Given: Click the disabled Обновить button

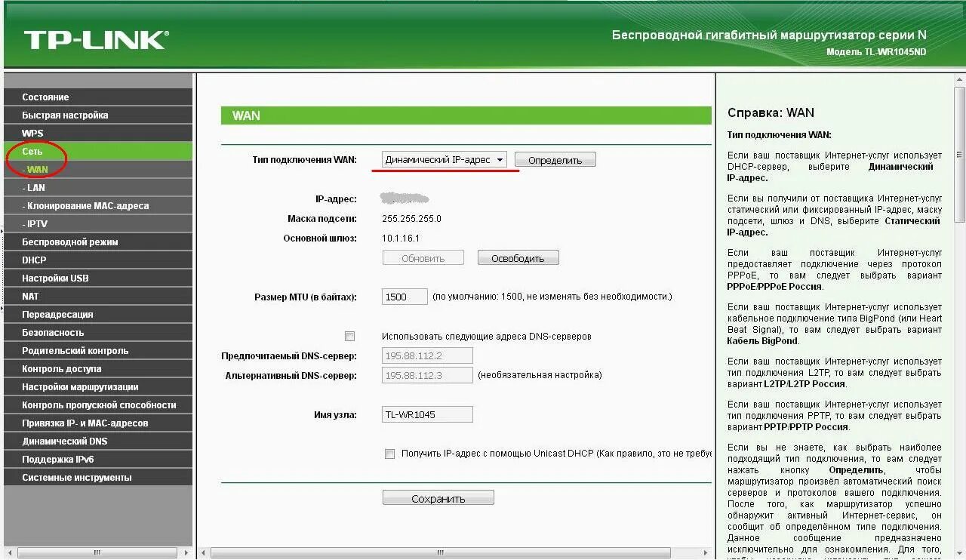Looking at the screenshot, I should (423, 258).
